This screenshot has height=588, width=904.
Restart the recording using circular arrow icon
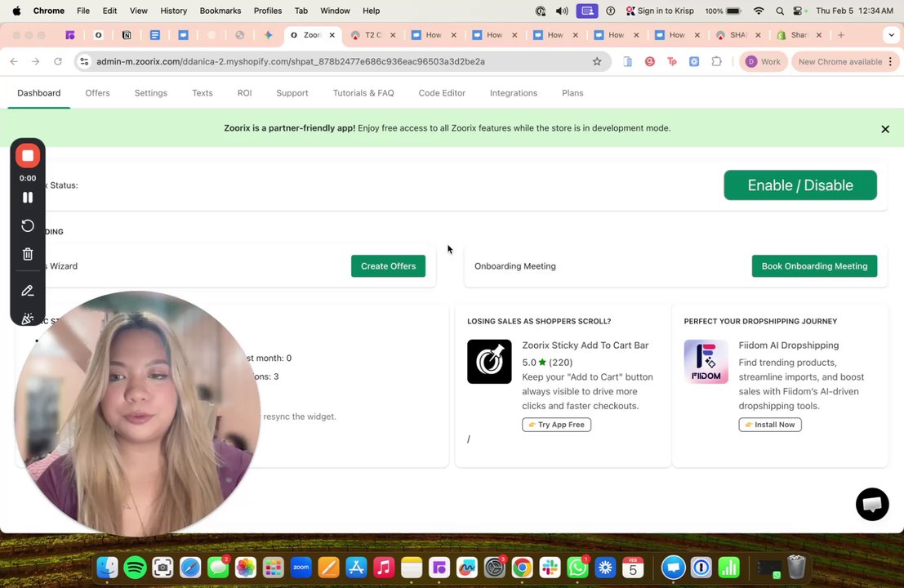click(28, 225)
